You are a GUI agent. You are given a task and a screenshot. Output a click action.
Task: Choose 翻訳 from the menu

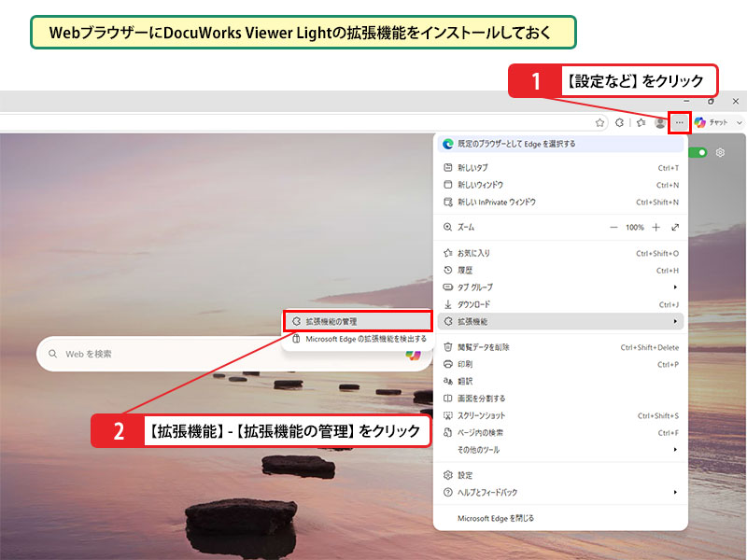coord(560,382)
